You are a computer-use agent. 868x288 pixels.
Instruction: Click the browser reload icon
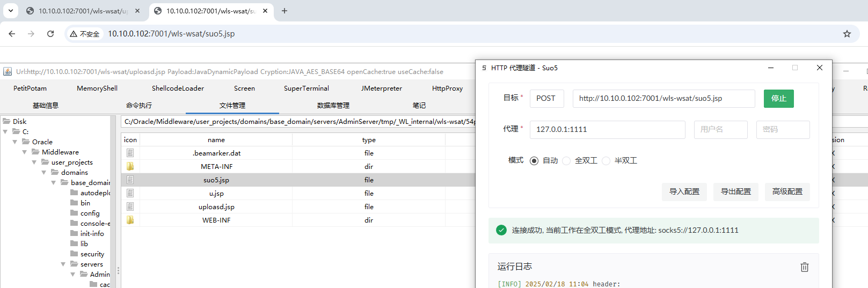point(50,34)
